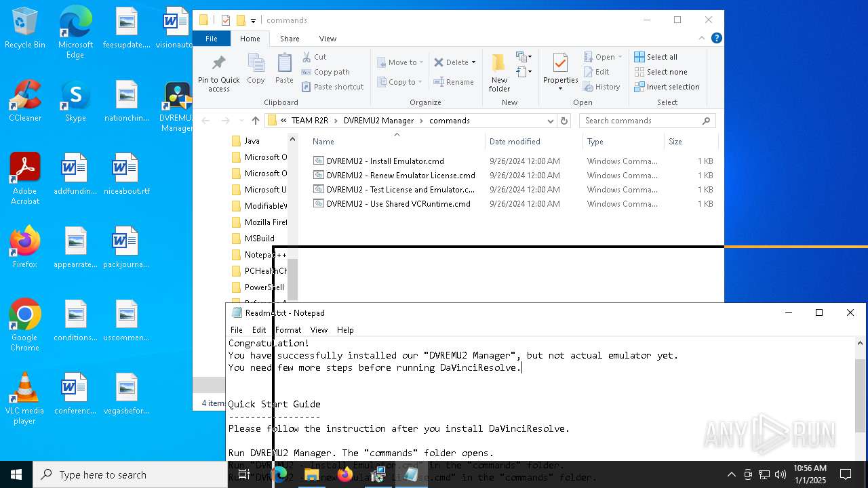Open Quick Access Toolbar customize dropdown
This screenshot has width=868, height=488.
(x=253, y=20)
